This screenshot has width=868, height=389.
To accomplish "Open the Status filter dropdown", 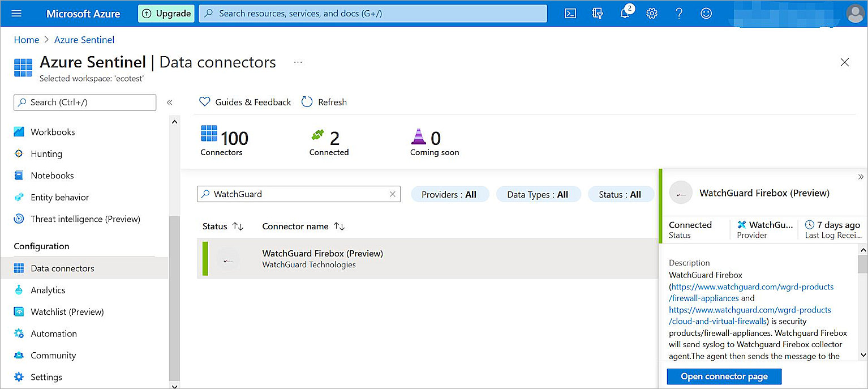I will tap(621, 194).
